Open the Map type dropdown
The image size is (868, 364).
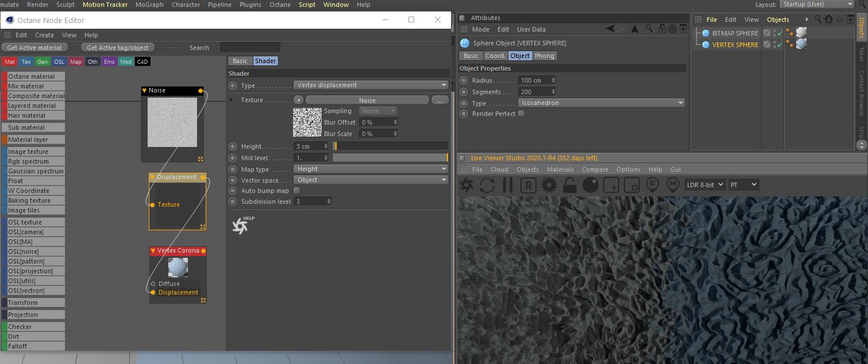371,169
